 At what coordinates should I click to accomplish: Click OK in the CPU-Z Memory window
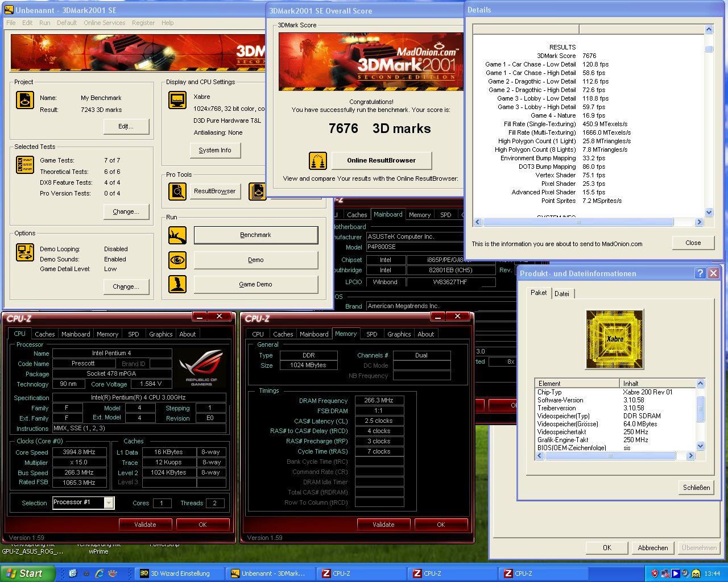click(x=441, y=525)
